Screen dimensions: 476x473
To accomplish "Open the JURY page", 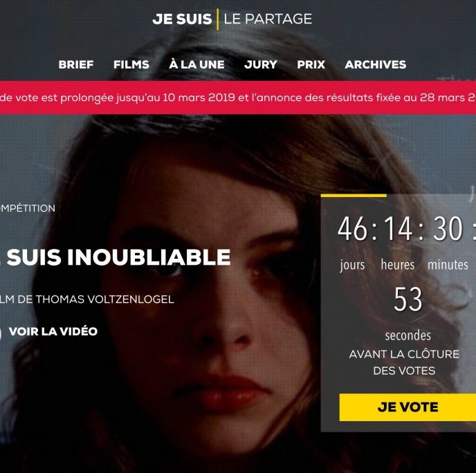I will click(261, 64).
